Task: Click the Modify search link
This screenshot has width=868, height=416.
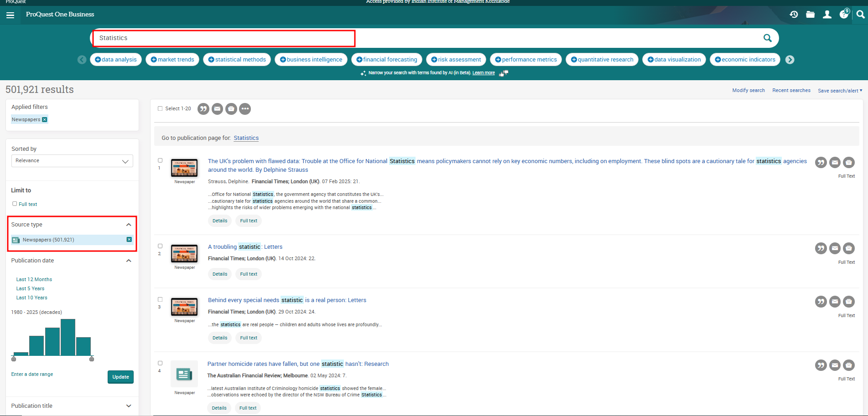Action: tap(748, 91)
